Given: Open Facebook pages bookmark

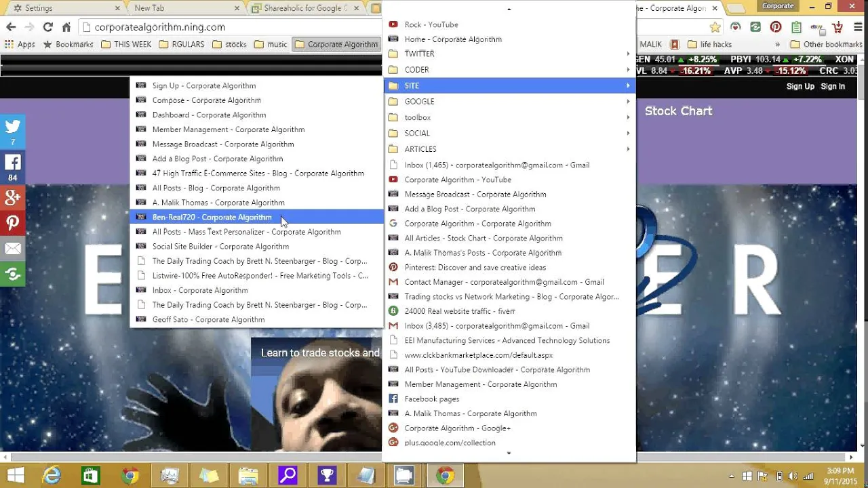Looking at the screenshot, I should click(509, 399).
